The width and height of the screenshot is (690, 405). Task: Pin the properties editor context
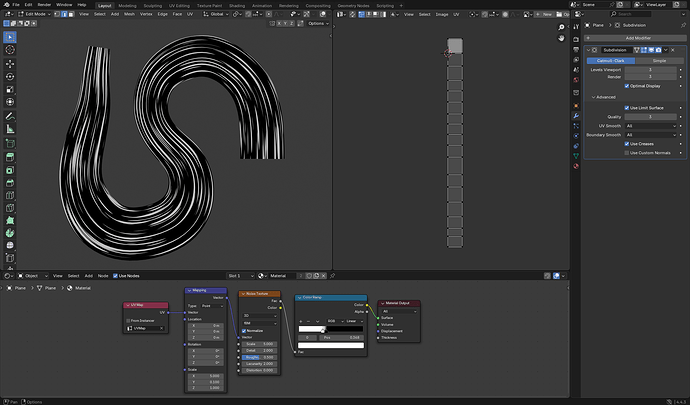click(x=683, y=25)
